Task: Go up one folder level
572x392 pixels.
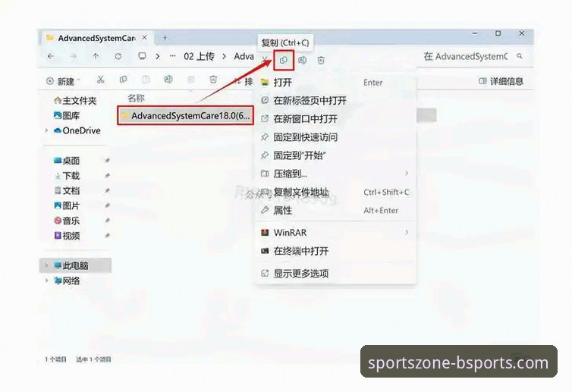Action: (x=96, y=56)
